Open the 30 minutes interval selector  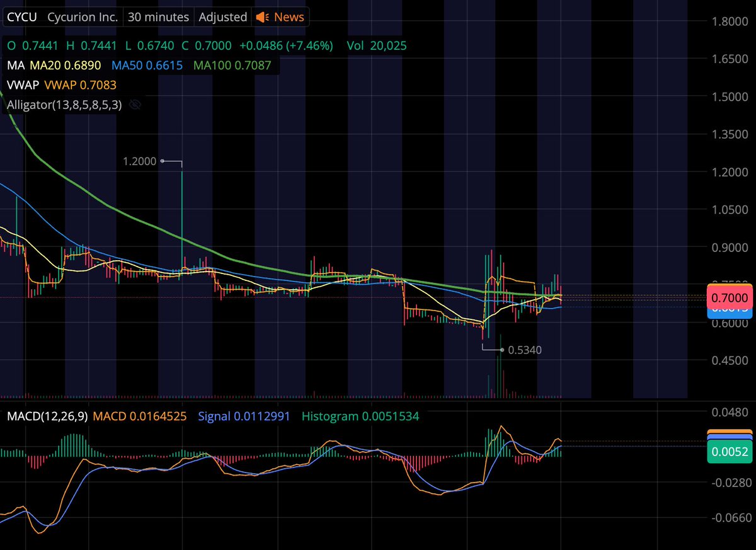click(x=158, y=17)
